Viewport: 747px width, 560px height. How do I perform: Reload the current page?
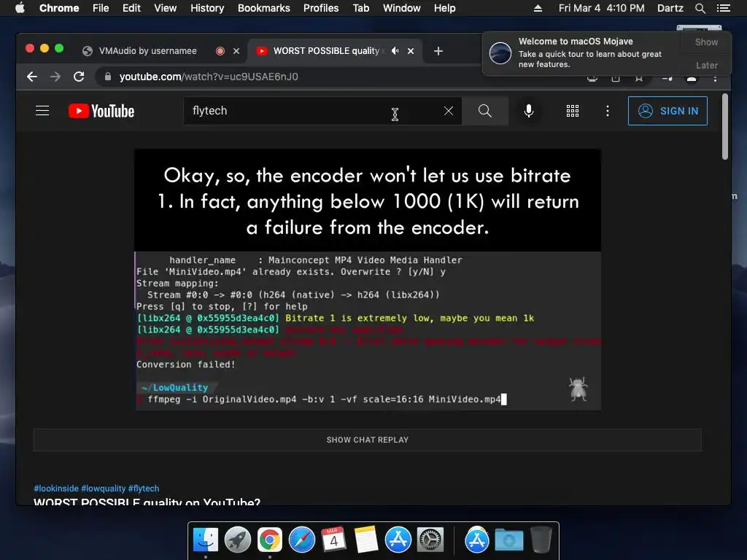click(x=79, y=77)
